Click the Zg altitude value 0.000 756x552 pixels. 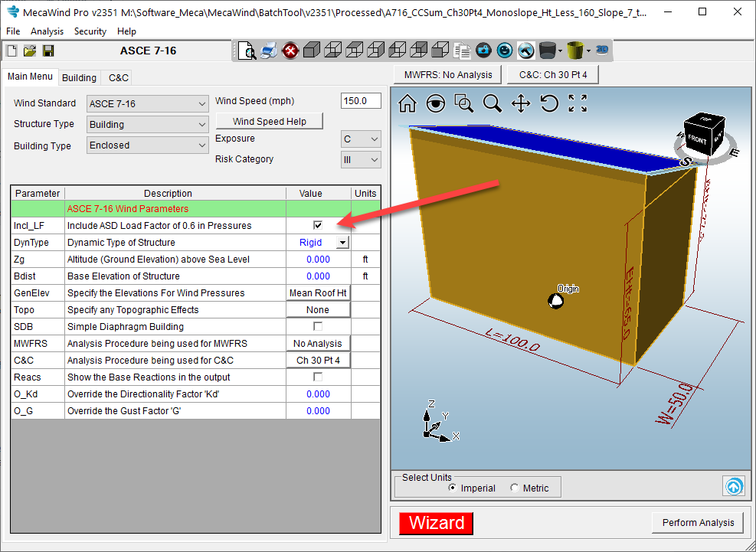click(318, 260)
